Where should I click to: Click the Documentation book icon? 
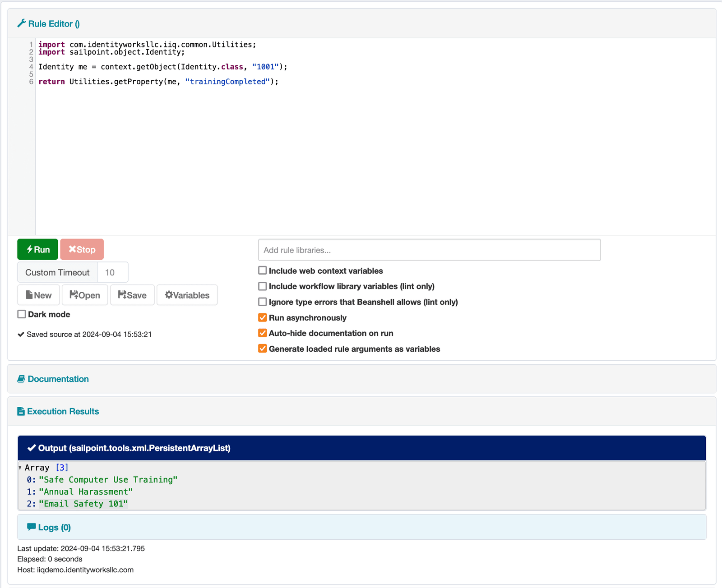pyautogui.click(x=21, y=379)
